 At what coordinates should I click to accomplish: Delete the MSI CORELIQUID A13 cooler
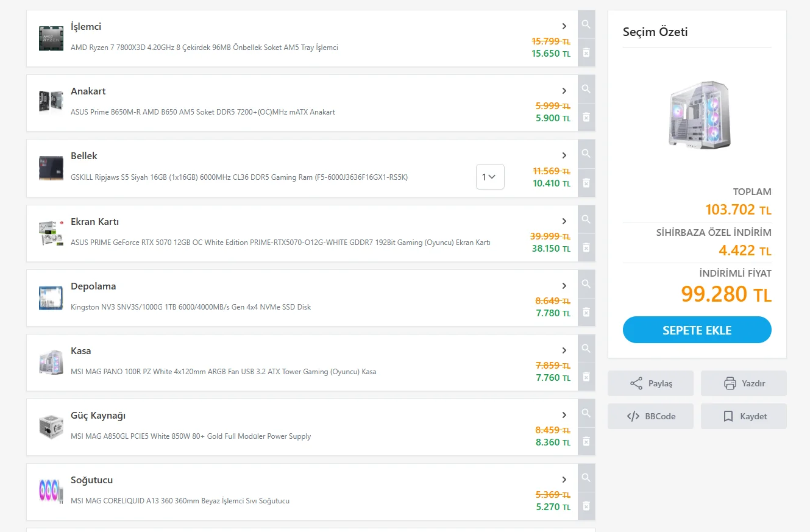586,506
